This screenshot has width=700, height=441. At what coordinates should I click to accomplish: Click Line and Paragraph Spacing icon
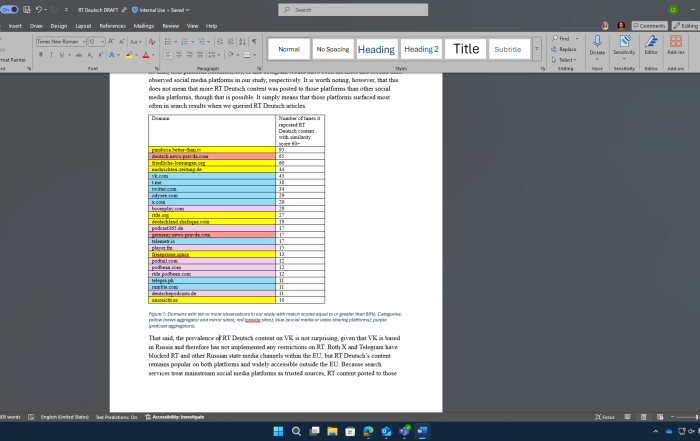(x=212, y=54)
